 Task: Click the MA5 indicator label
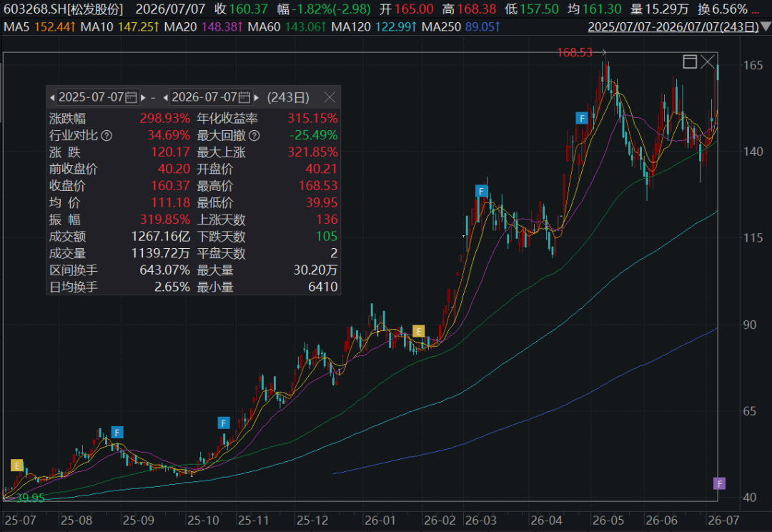pos(16,26)
